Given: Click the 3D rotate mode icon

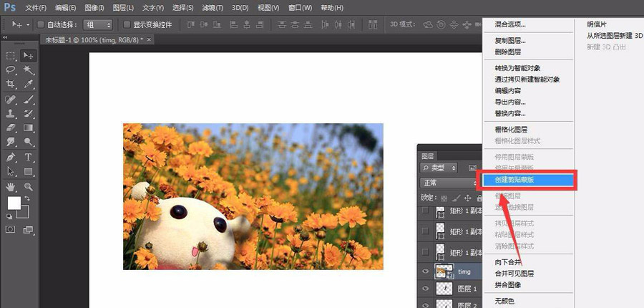Looking at the screenshot, I should [x=428, y=24].
